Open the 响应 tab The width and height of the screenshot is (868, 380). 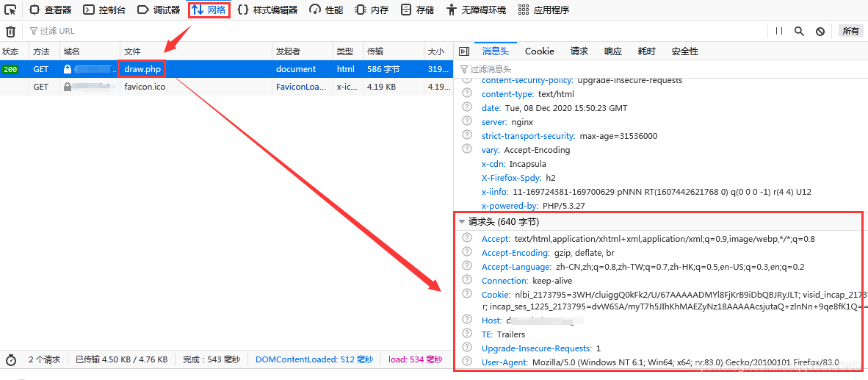[612, 51]
